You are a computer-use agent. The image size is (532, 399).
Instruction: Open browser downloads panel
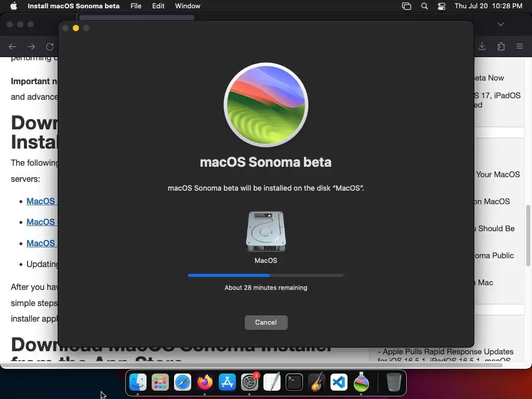click(482, 46)
